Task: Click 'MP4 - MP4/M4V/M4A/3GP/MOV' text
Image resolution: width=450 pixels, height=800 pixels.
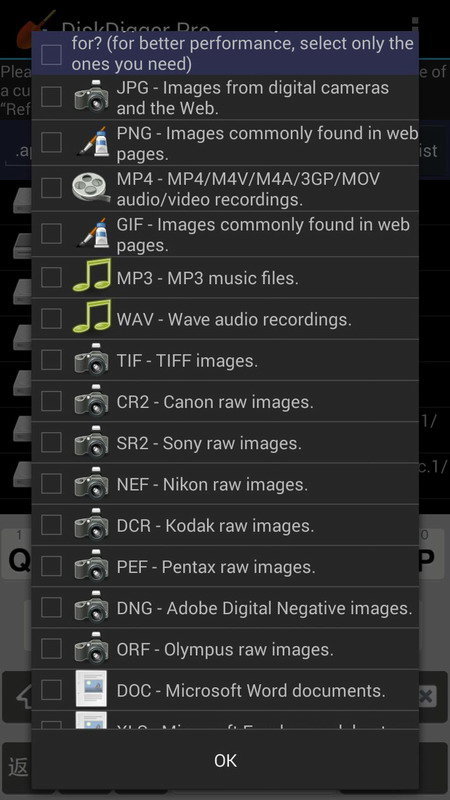Action: [248, 179]
